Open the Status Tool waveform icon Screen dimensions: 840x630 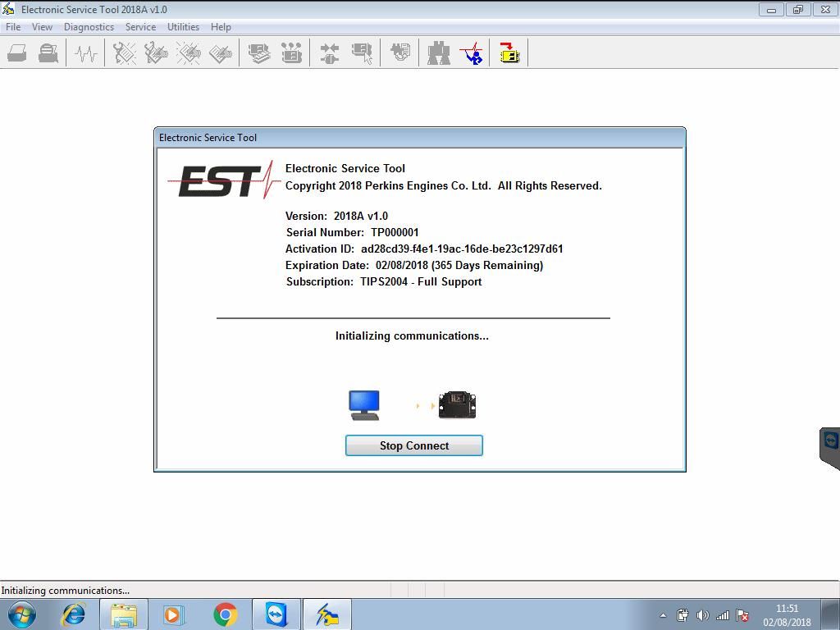pyautogui.click(x=85, y=53)
